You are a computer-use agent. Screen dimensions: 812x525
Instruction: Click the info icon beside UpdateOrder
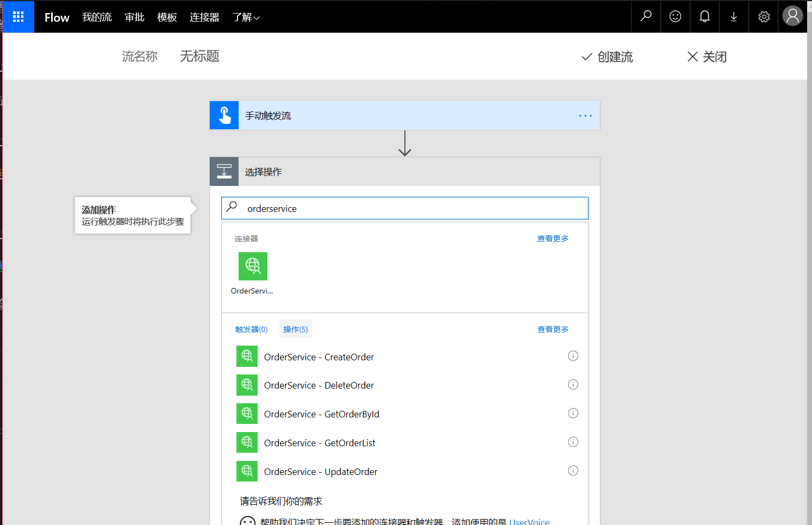pyautogui.click(x=573, y=470)
